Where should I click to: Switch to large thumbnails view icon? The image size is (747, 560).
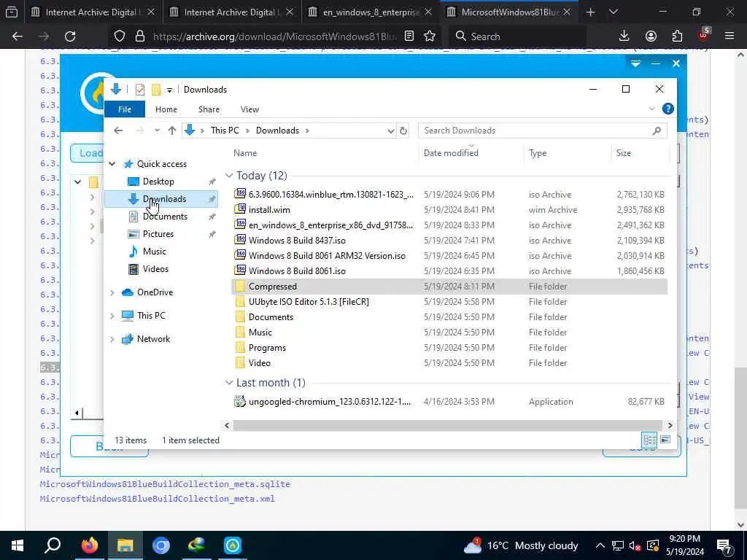click(x=665, y=440)
